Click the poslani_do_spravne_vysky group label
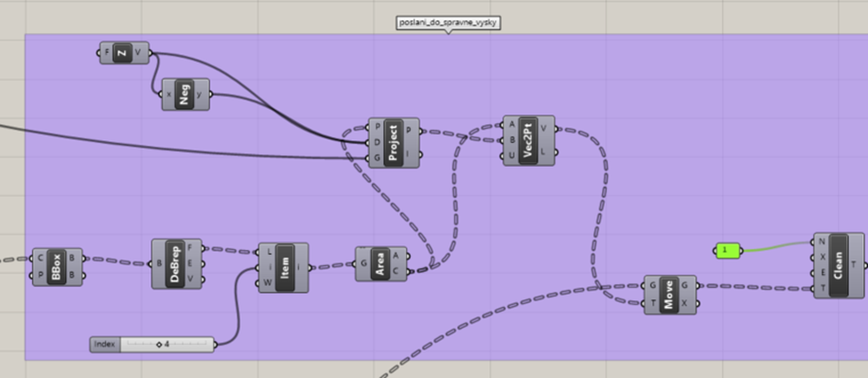 tap(449, 23)
